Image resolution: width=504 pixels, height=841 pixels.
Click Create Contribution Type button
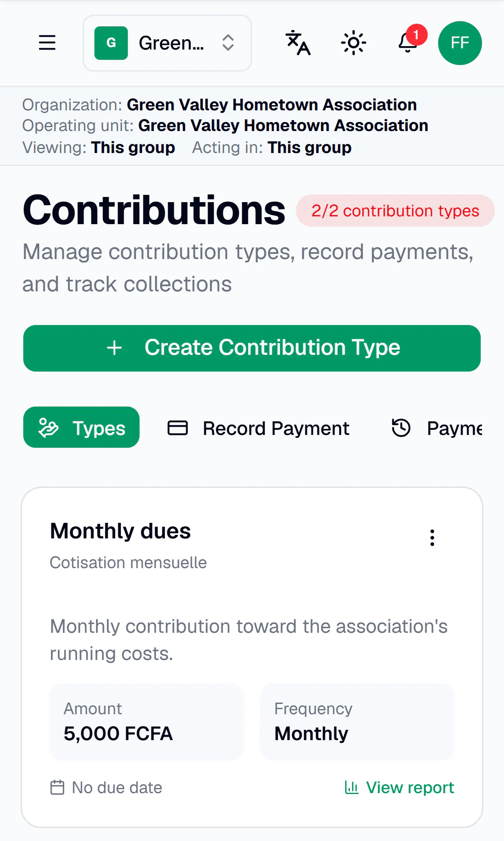(x=252, y=348)
